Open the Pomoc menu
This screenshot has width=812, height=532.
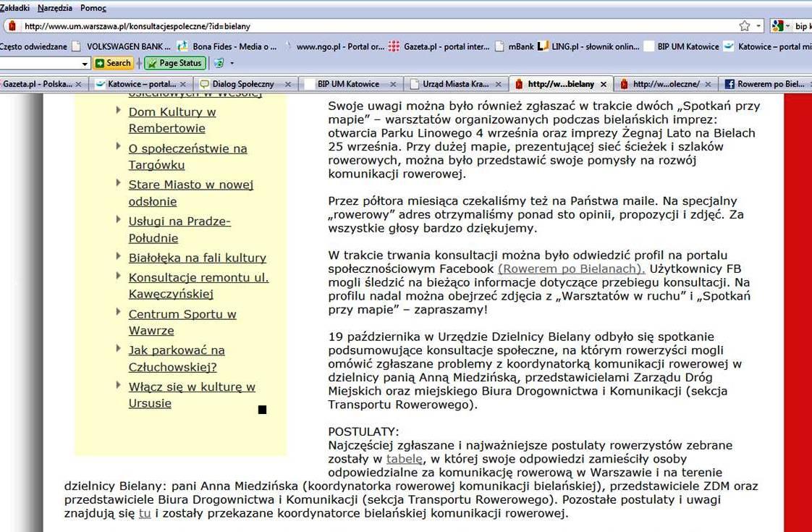coord(93,8)
